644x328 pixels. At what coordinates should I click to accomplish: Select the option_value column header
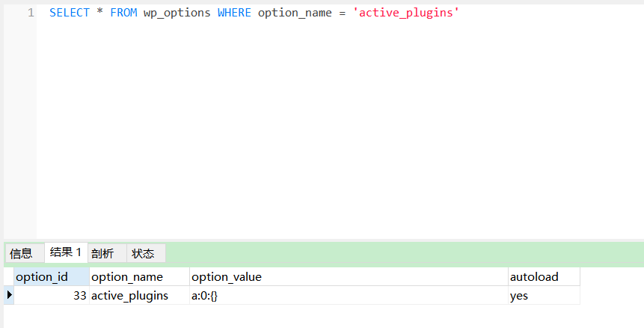(227, 277)
